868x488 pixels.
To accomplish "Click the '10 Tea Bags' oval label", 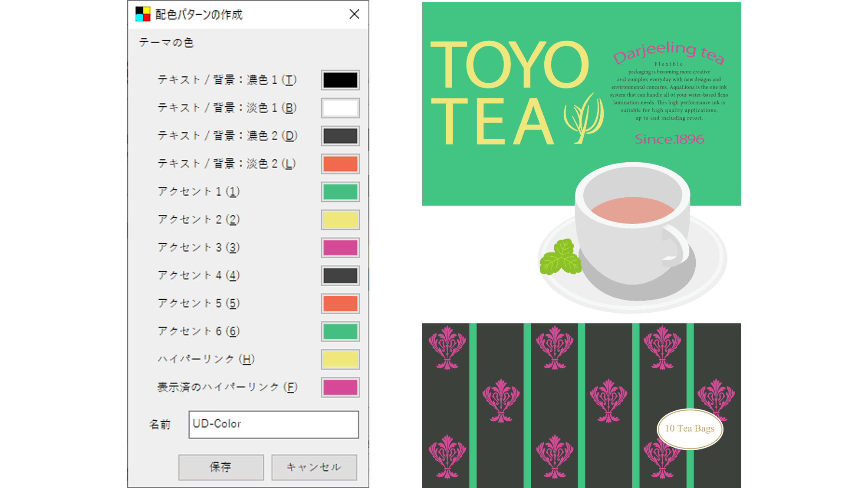I will click(690, 429).
